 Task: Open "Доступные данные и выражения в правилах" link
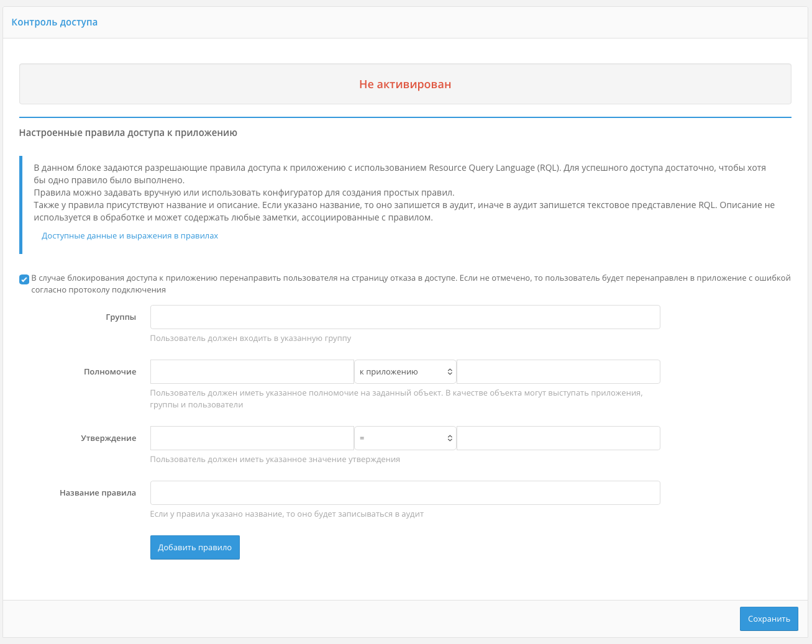130,236
